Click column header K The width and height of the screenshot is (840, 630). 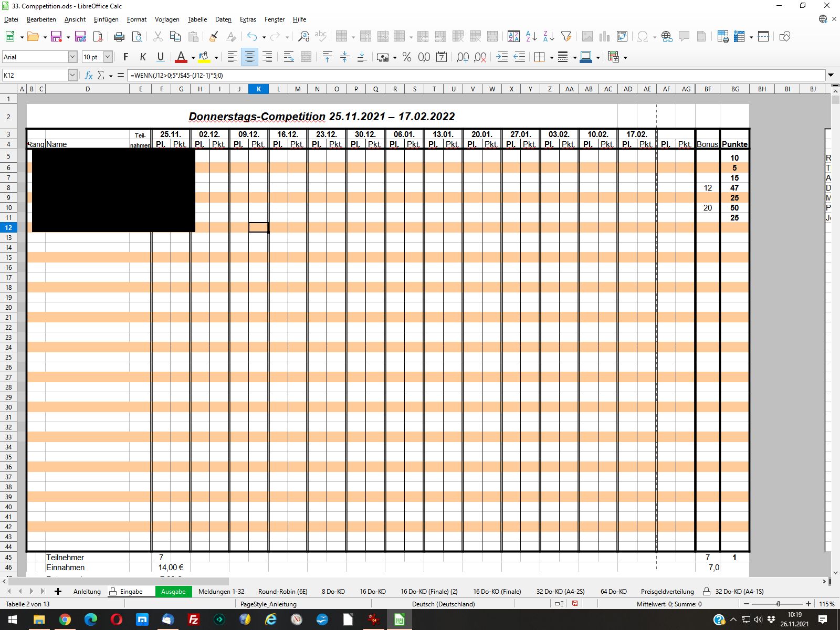click(x=259, y=89)
